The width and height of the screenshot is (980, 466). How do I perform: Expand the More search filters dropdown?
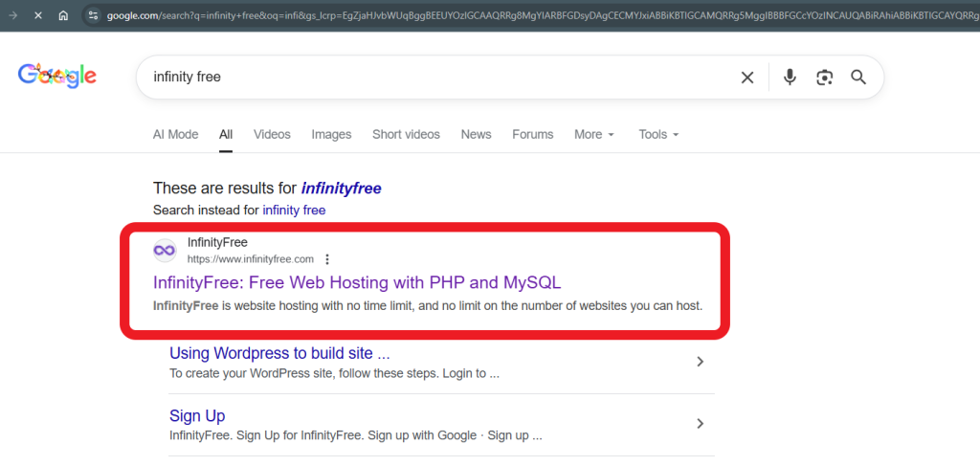(x=593, y=134)
